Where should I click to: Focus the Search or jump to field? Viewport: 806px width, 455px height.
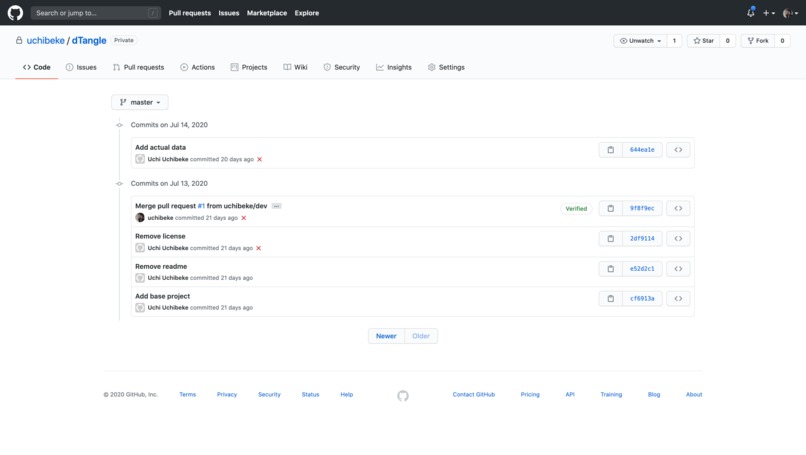pyautogui.click(x=96, y=13)
